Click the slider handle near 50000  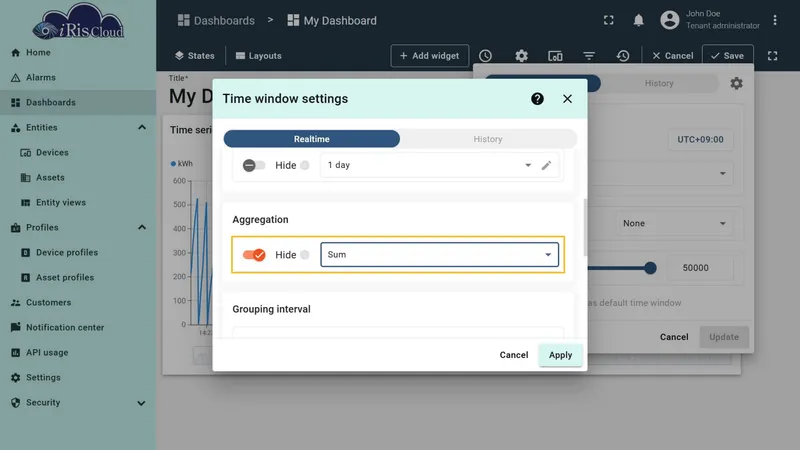650,268
